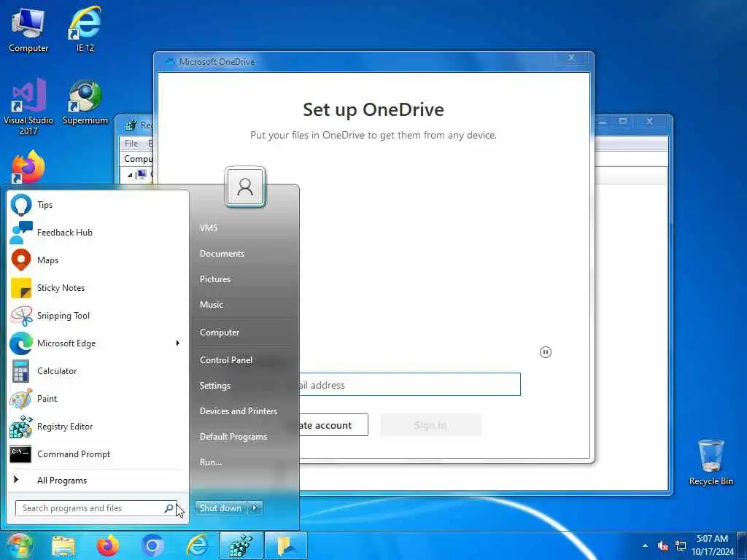The height and width of the screenshot is (560, 747).
Task: Click the Shut down button
Action: click(x=220, y=508)
